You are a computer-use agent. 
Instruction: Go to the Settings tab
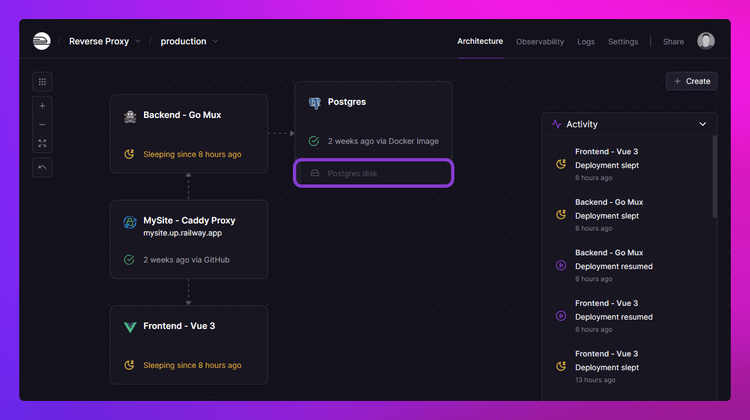tap(623, 42)
